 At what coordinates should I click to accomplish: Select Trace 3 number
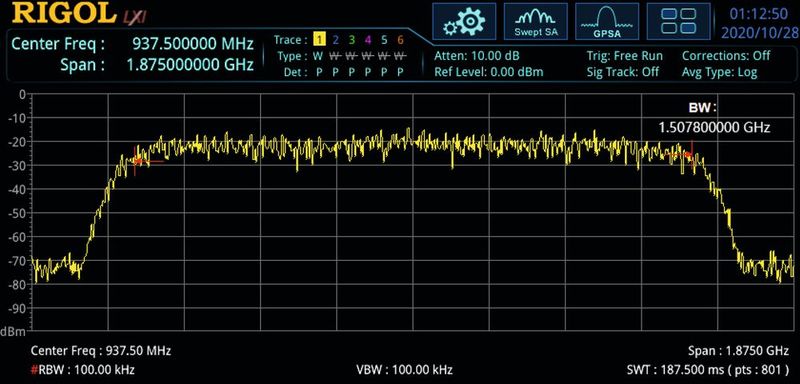pyautogui.click(x=352, y=40)
